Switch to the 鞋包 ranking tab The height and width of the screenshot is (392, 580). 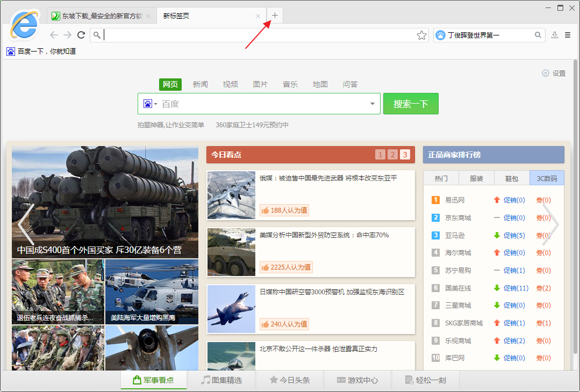[x=512, y=178]
